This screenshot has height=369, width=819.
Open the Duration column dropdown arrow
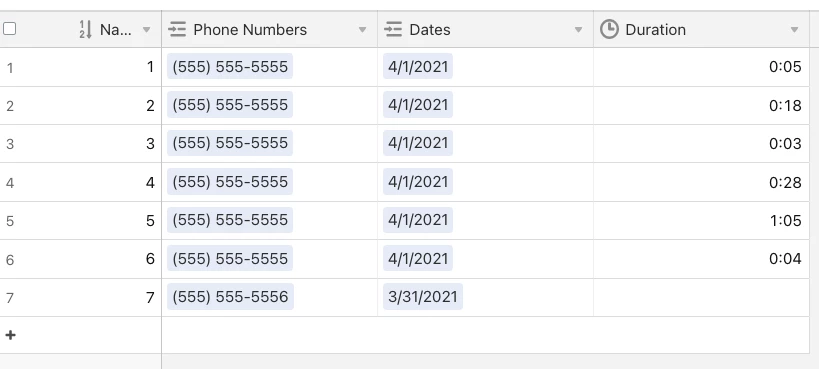pos(794,30)
